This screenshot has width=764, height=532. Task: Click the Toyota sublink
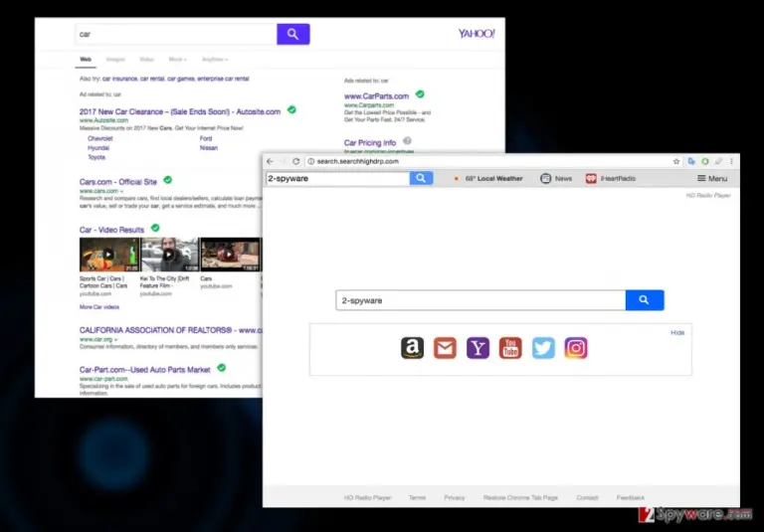click(x=96, y=157)
